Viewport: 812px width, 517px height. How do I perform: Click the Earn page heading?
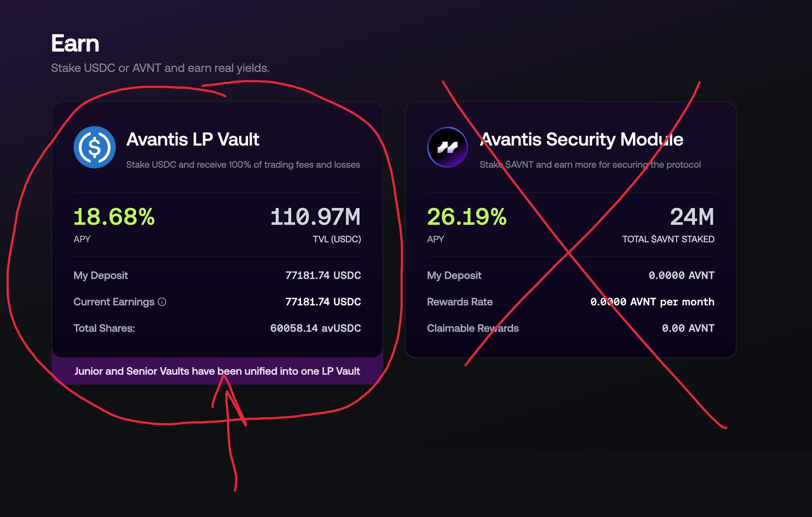click(x=75, y=43)
